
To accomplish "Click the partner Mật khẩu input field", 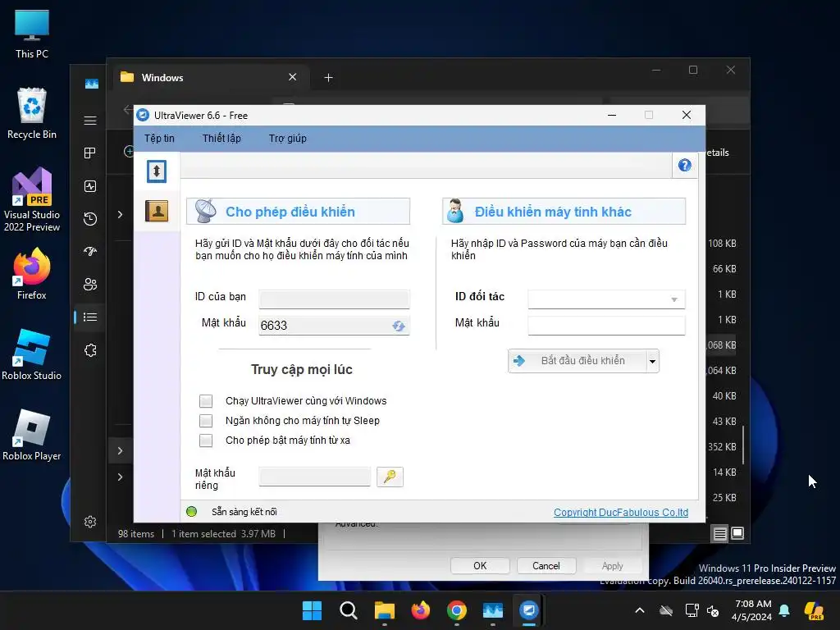I will 606,325.
